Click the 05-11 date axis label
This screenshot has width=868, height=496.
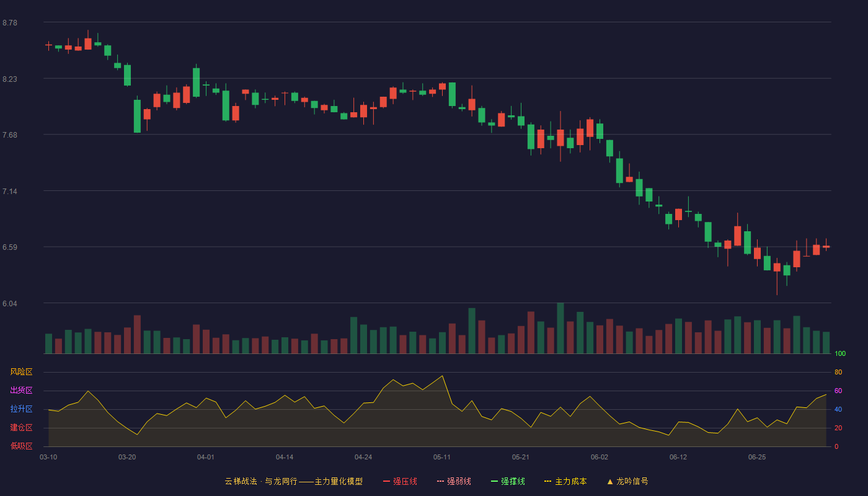[442, 457]
